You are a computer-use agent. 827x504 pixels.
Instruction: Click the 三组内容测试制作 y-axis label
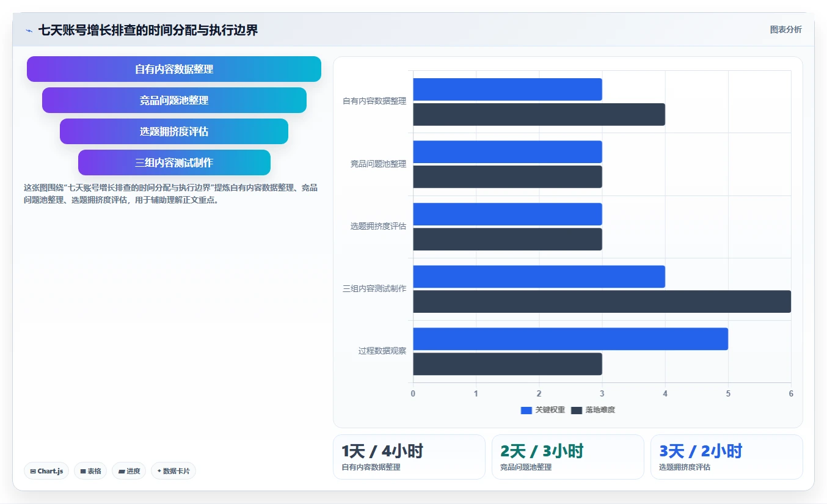[x=374, y=289]
